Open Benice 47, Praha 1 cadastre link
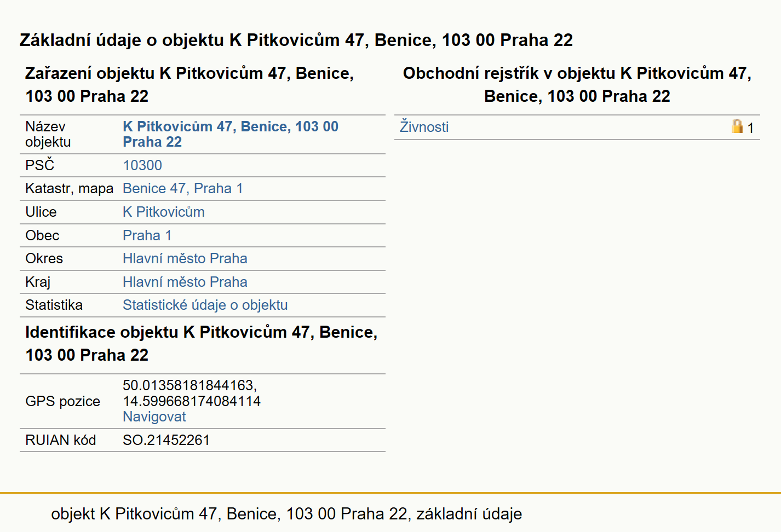Viewport: 781px width, 532px height. [183, 188]
